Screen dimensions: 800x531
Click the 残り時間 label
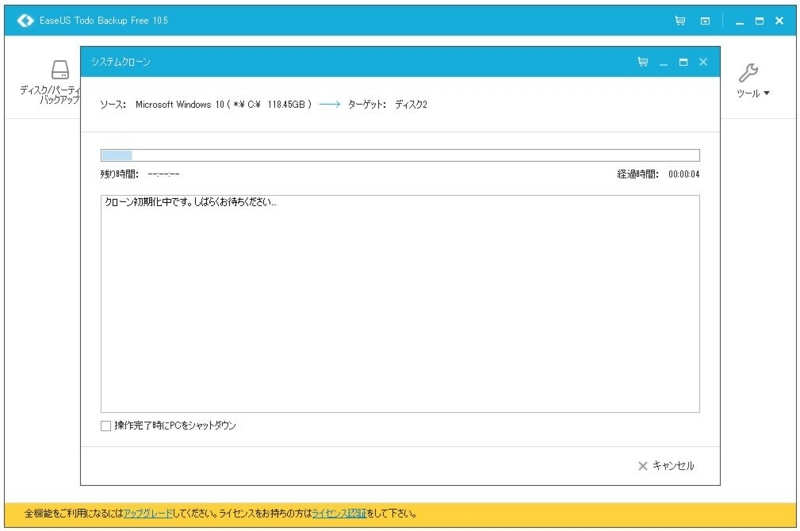point(119,174)
